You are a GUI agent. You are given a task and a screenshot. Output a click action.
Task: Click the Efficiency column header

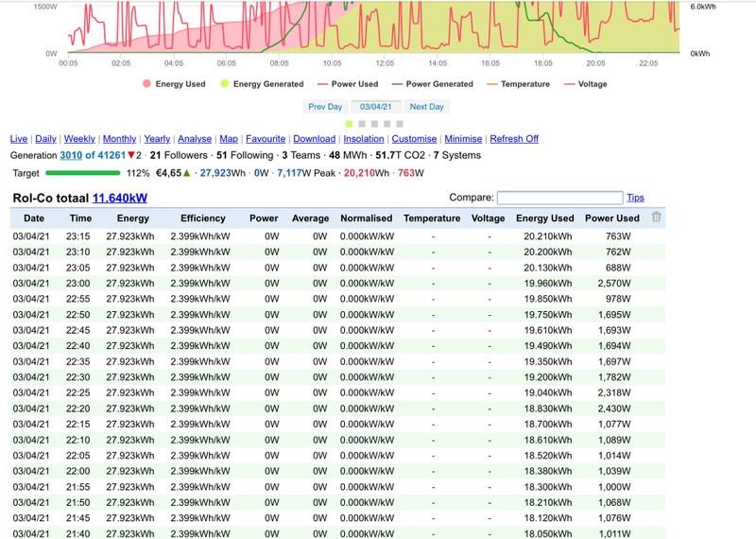203,218
